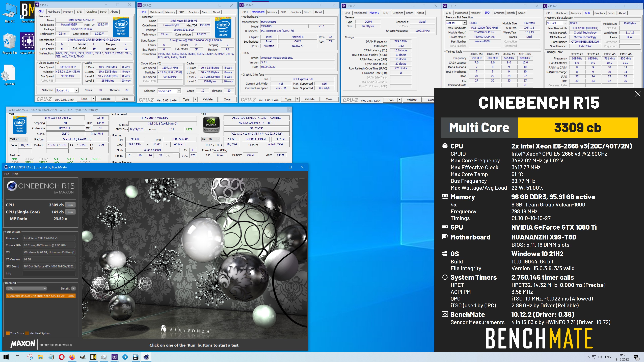This screenshot has width=644, height=362.
Task: Launch Snipping Tool from the taskbar
Action: [30, 357]
